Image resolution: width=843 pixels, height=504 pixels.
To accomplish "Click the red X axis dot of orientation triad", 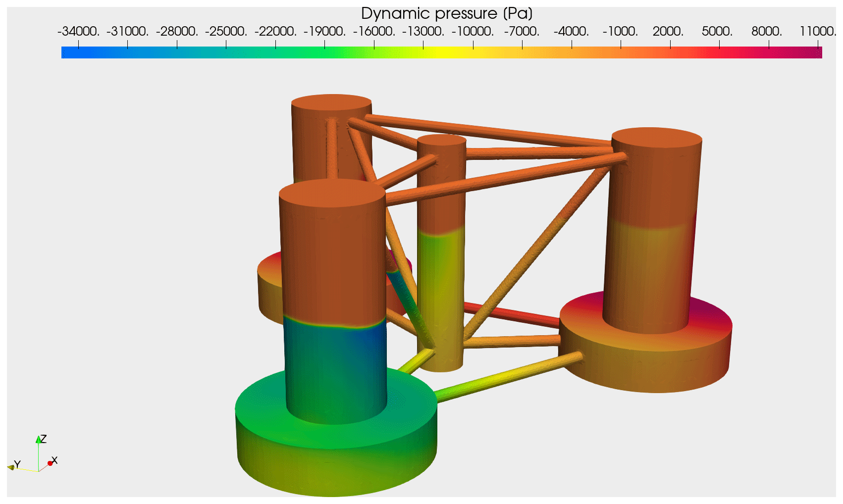I will (50, 463).
